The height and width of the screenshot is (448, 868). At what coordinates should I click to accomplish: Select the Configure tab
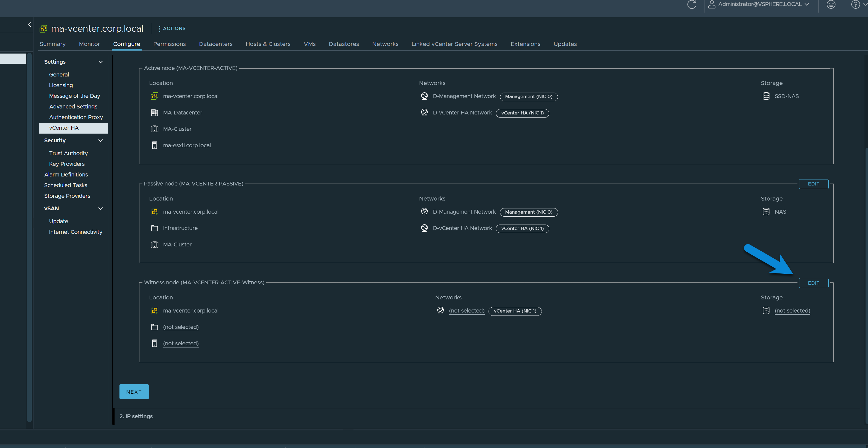coord(126,44)
